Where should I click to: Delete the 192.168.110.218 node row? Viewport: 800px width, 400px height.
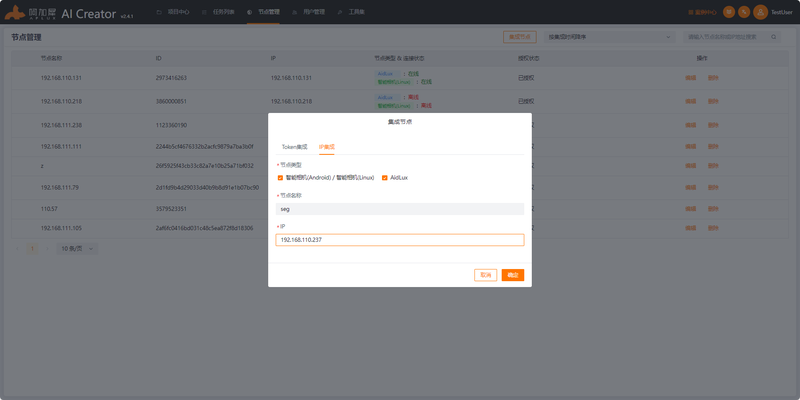pos(713,102)
